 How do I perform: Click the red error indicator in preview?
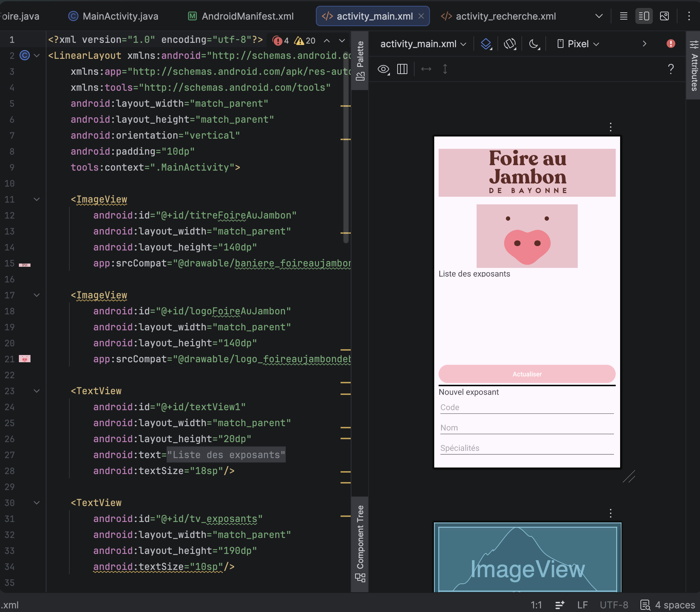[x=671, y=44]
